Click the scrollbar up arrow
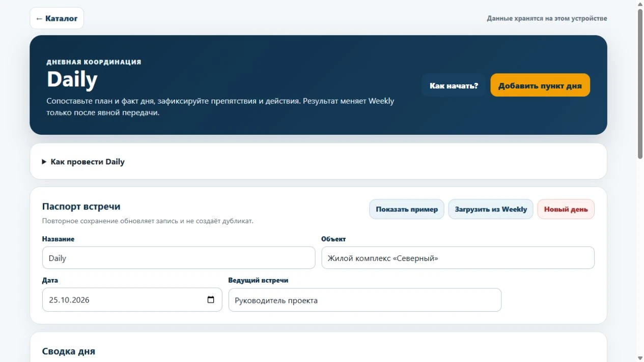Viewport: 644px width, 362px height. (640, 4)
